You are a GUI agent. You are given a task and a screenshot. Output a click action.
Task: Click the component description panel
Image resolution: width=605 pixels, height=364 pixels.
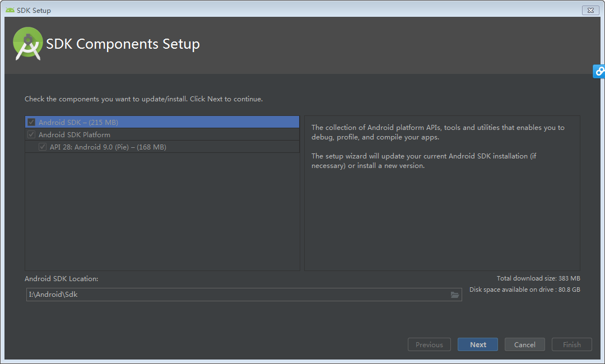(x=441, y=193)
